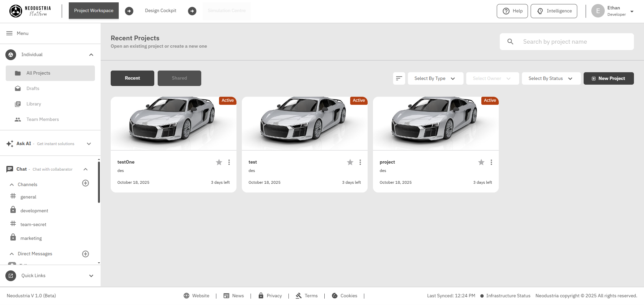Open the Drafts section in the sidebar
The width and height of the screenshot is (644, 305).
tap(33, 88)
